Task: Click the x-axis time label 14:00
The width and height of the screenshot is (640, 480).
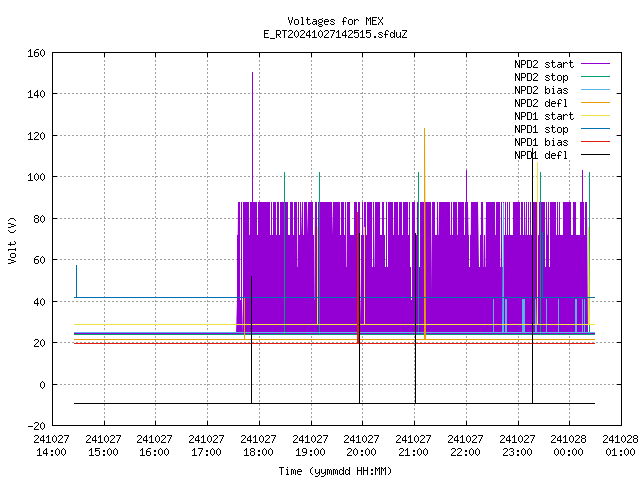Action: coord(51,452)
